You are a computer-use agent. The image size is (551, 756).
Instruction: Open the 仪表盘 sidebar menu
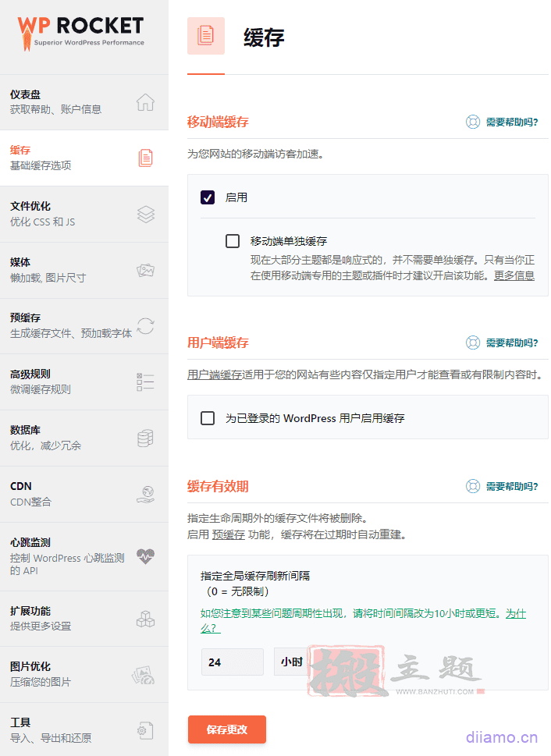pos(84,102)
